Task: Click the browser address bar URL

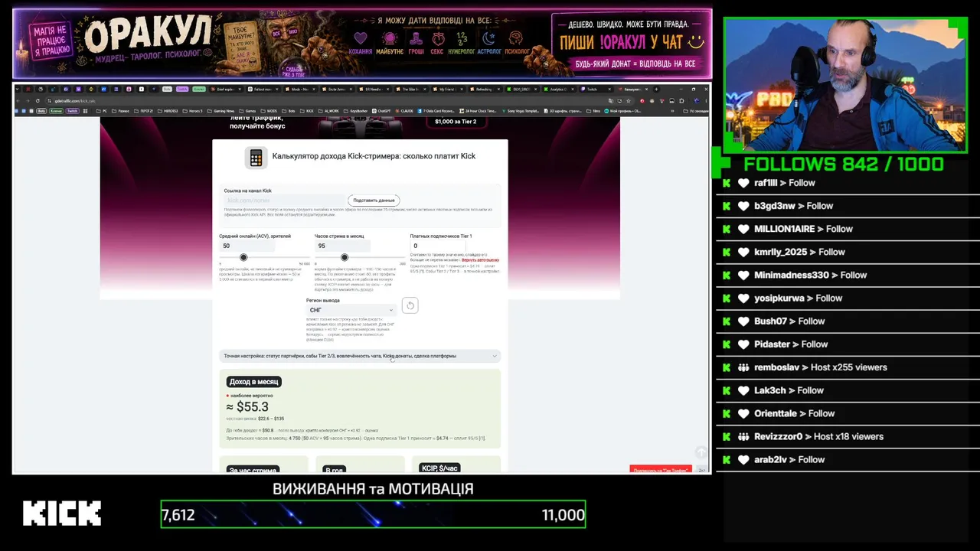Action: tap(76, 101)
